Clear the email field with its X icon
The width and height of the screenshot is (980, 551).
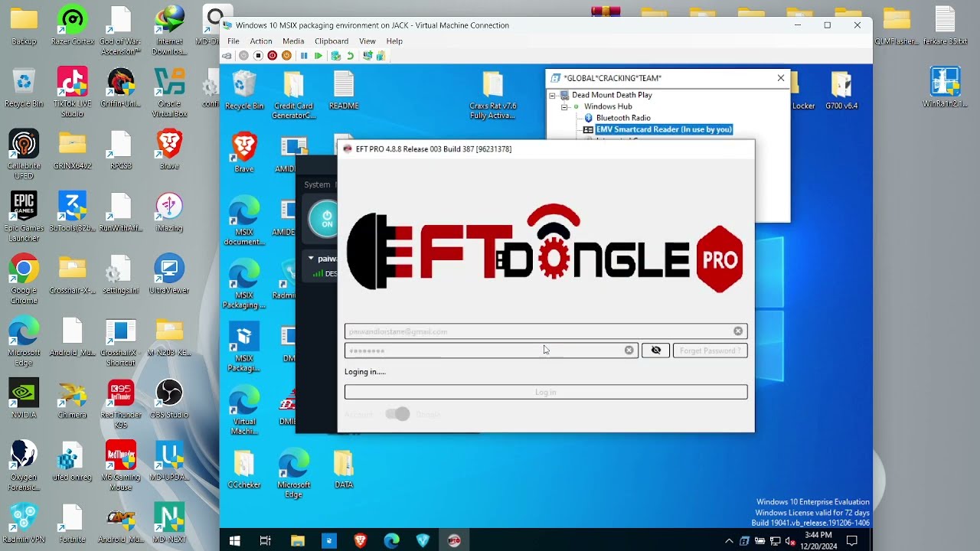coord(738,331)
